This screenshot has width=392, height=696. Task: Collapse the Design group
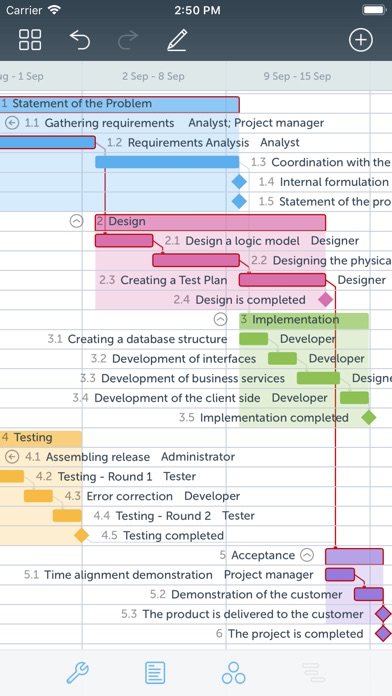pos(76,221)
